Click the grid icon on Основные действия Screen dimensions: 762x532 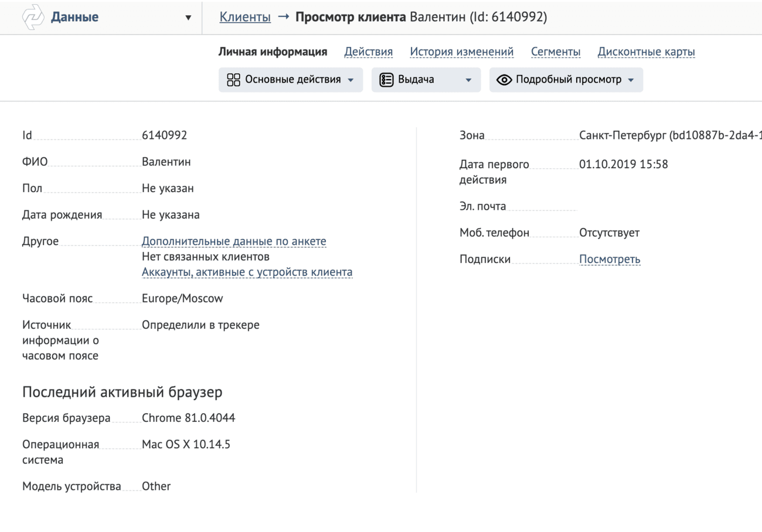[234, 80]
